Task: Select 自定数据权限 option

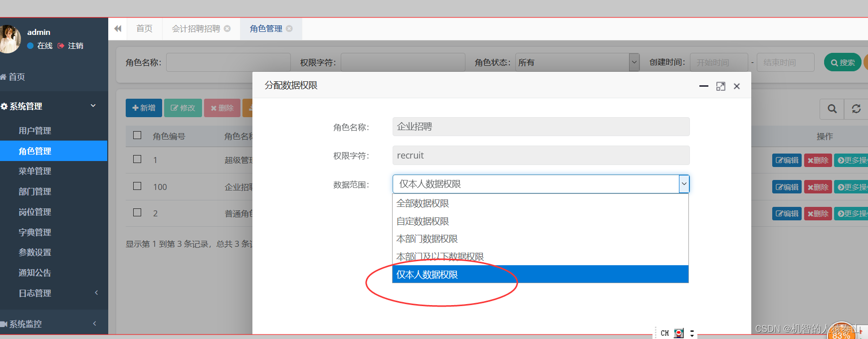Action: coord(540,221)
